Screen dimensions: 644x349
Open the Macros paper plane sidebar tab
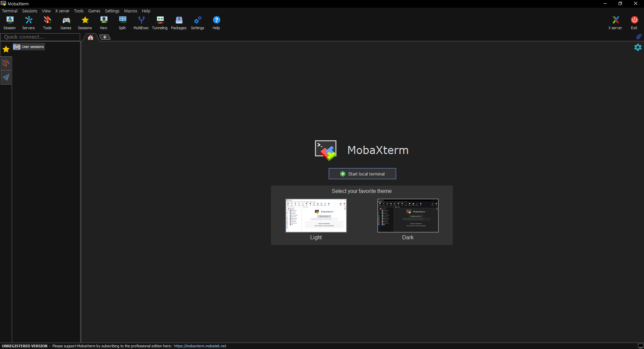(x=6, y=77)
